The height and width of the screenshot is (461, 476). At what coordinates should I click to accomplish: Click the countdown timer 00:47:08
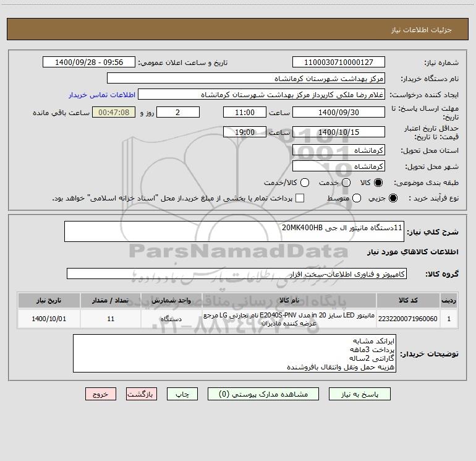pos(114,112)
